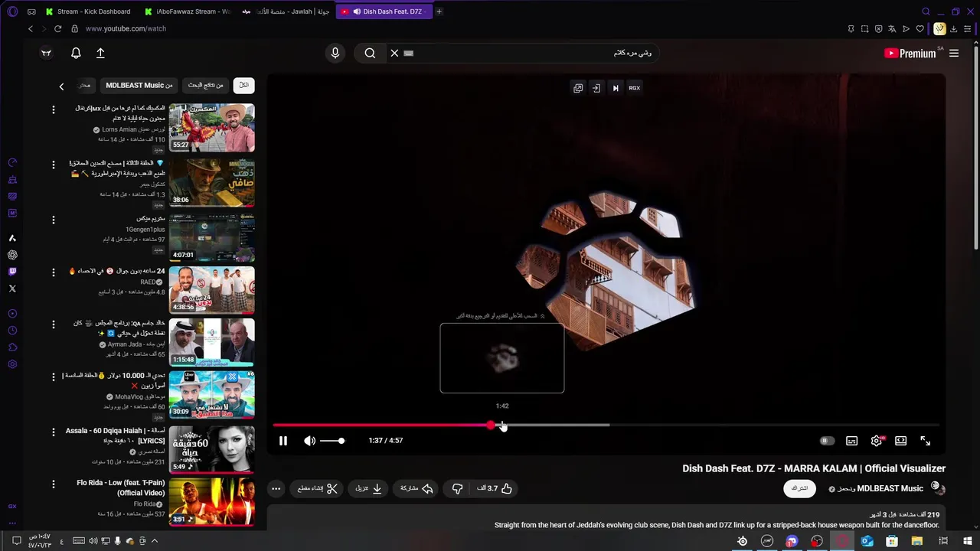Open options for Flo Rida Low video
The height and width of the screenshot is (551, 980).
(x=54, y=484)
